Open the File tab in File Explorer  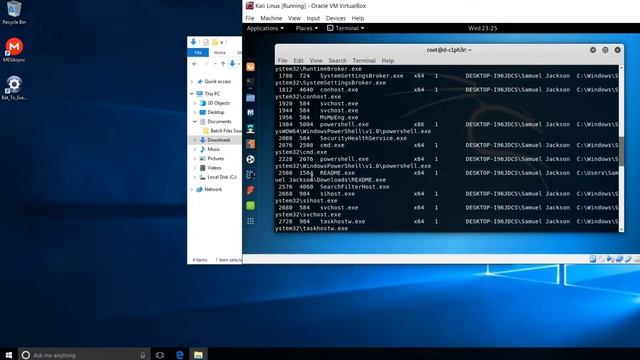pos(198,52)
